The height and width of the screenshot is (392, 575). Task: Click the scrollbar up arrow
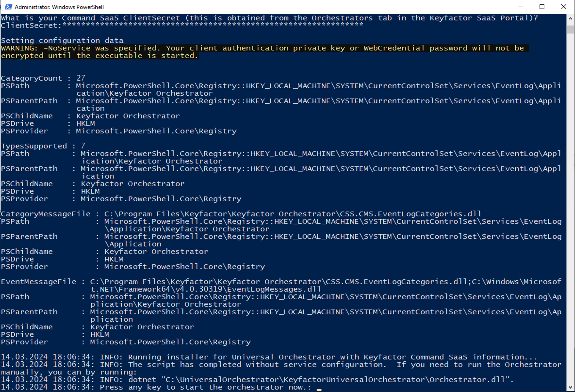coord(570,18)
